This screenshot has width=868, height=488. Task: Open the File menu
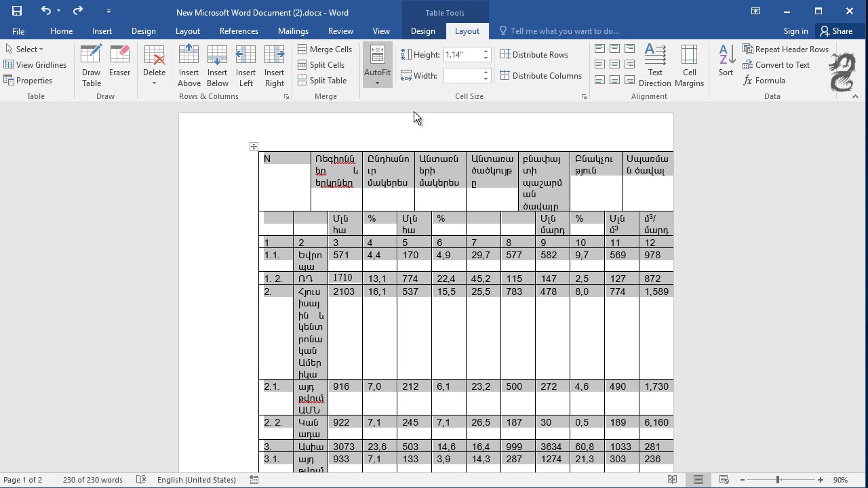[18, 31]
